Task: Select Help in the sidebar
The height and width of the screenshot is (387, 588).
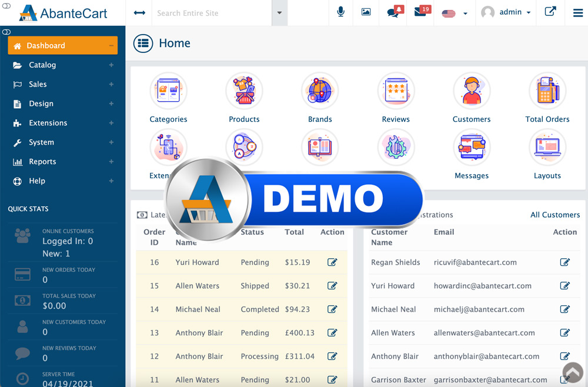Action: (x=63, y=181)
